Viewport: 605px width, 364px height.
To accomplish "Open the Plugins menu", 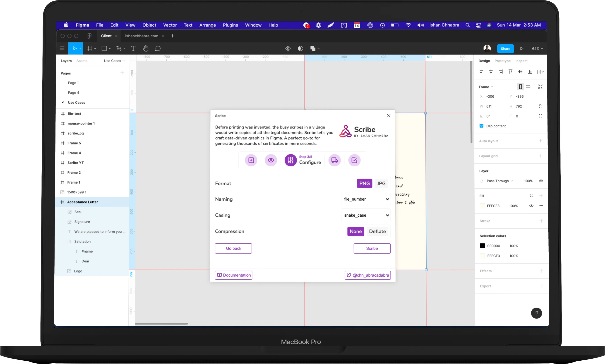I will [230, 25].
